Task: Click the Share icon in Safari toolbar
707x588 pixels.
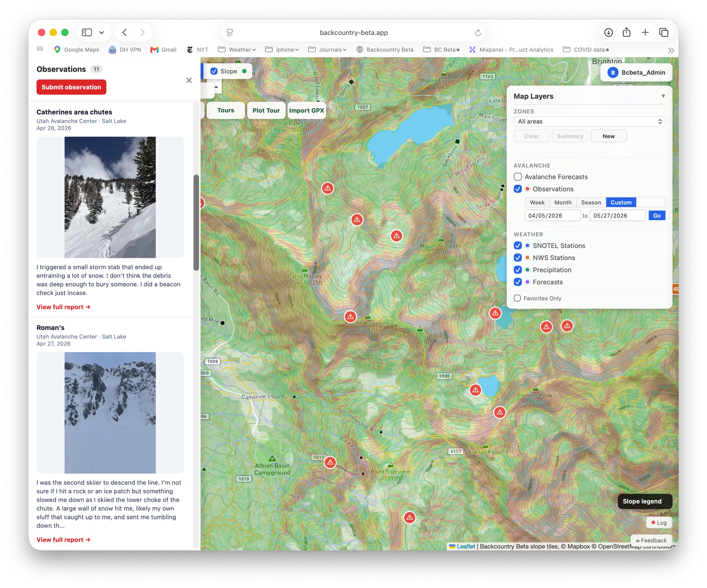Action: (x=627, y=32)
